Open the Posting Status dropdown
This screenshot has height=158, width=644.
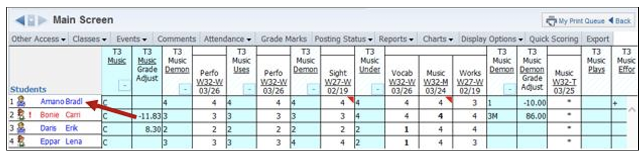tap(343, 39)
